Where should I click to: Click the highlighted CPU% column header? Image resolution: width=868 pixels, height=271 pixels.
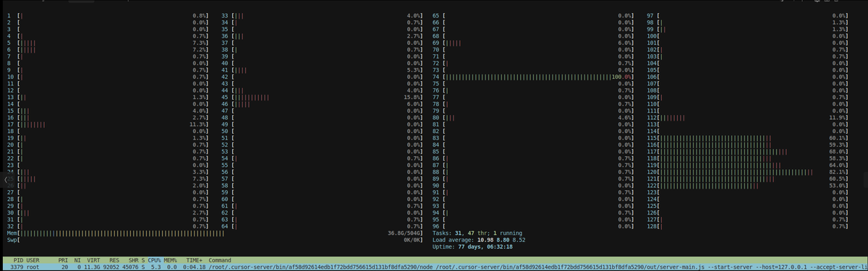point(154,259)
